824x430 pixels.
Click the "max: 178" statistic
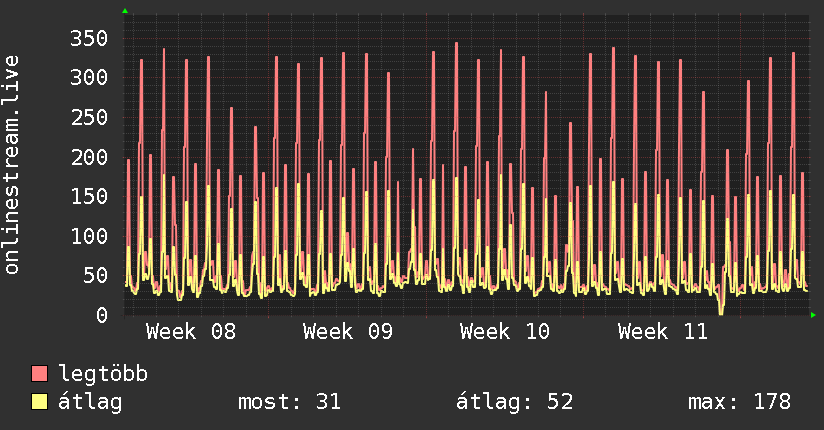click(740, 402)
